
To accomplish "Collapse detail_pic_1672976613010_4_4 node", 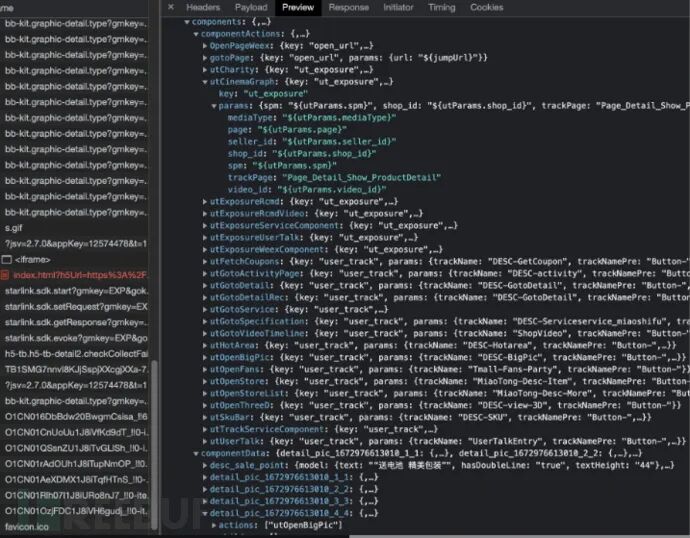I will click(x=205, y=513).
